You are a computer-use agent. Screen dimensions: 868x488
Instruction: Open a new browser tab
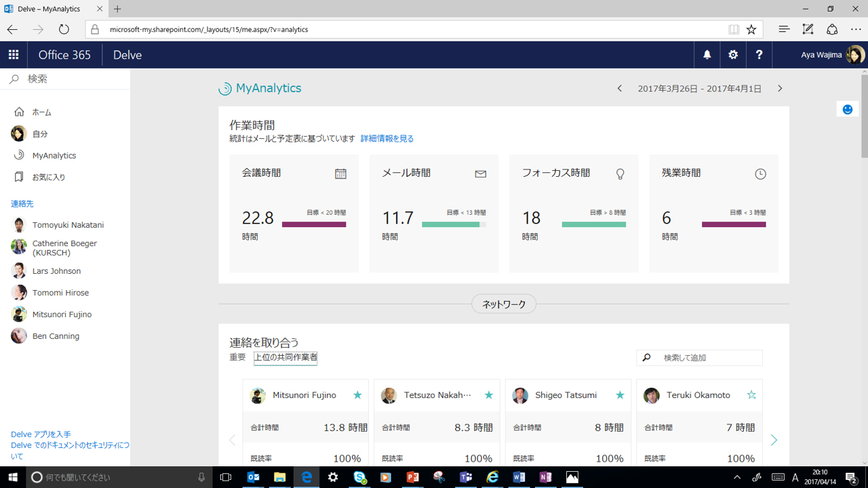(x=117, y=9)
